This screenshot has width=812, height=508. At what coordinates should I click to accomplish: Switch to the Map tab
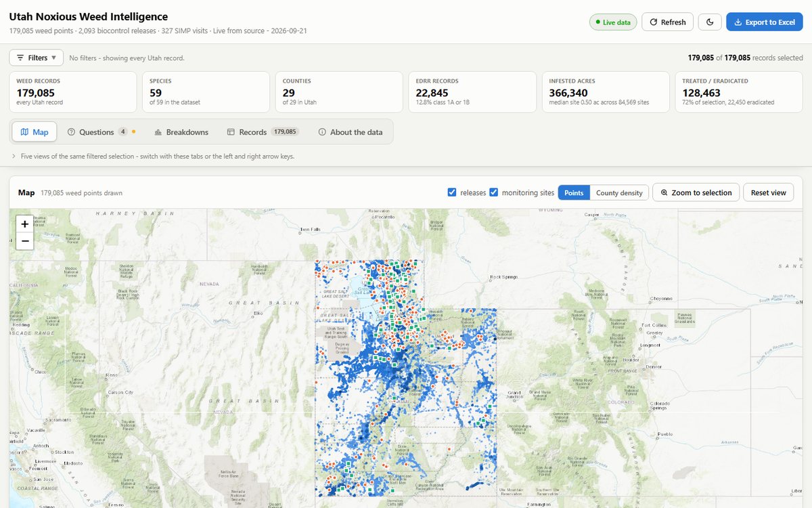pyautogui.click(x=35, y=132)
